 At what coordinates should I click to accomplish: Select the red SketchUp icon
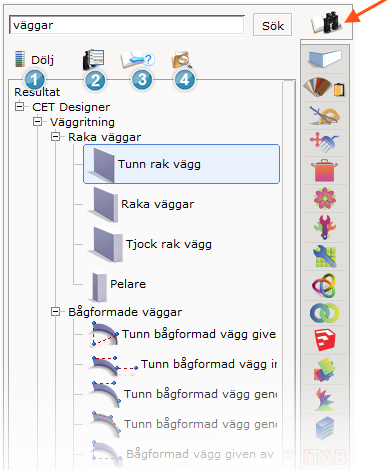(325, 340)
